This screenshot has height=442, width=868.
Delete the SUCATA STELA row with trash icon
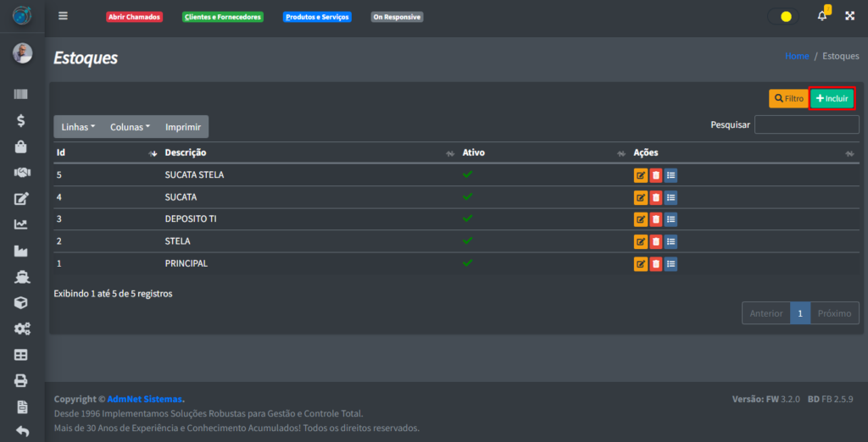coord(656,175)
